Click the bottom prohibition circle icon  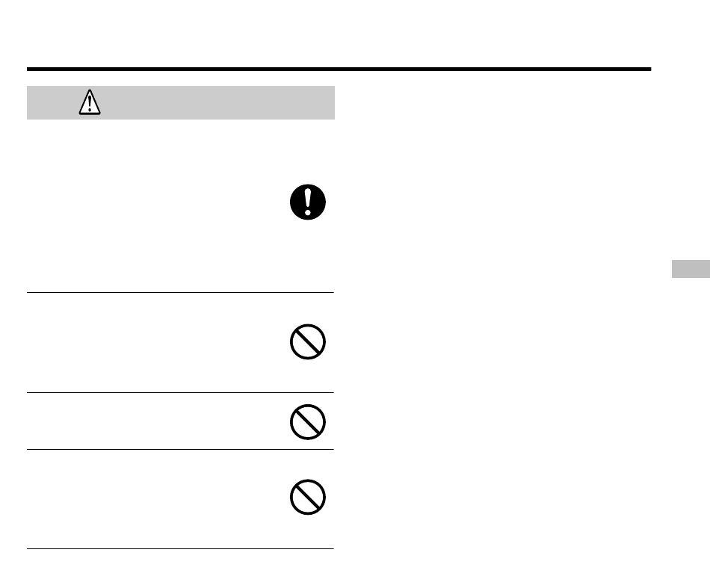click(308, 497)
